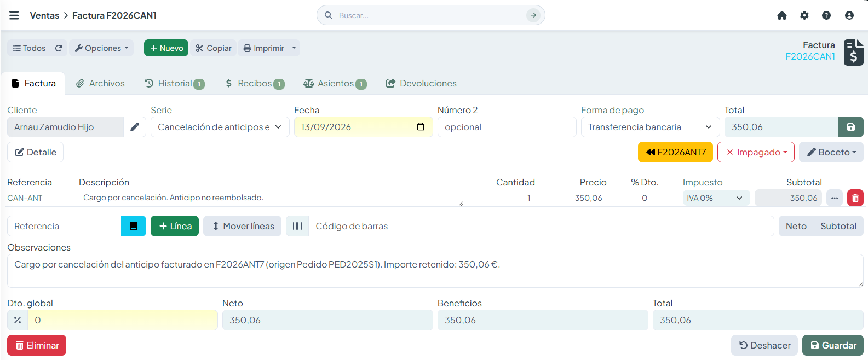Add a new line with Línea button

[175, 226]
